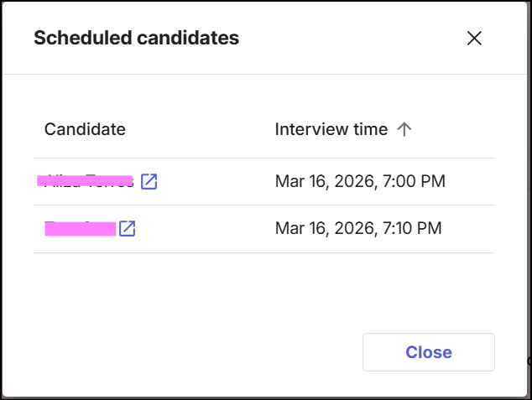This screenshot has width=532, height=400.
Task: Sort by the Interview time header label
Action: tap(331, 129)
